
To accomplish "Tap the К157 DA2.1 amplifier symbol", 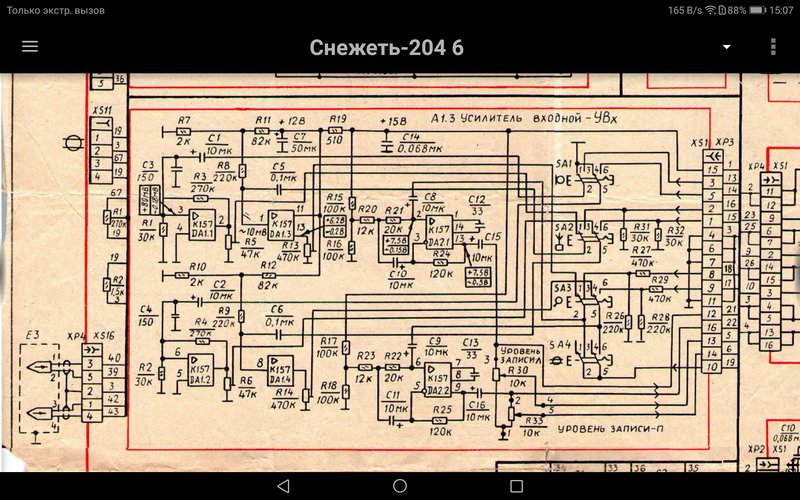I will 439,231.
